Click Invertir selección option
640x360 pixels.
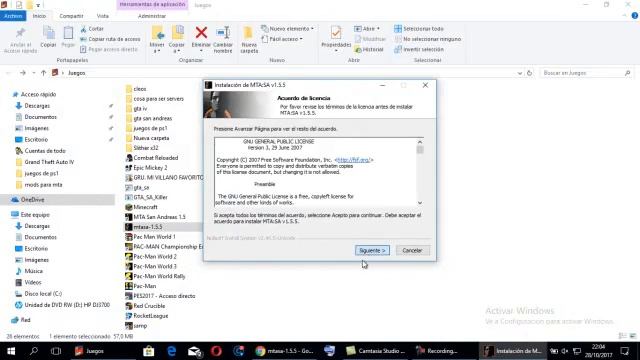[x=419, y=49]
